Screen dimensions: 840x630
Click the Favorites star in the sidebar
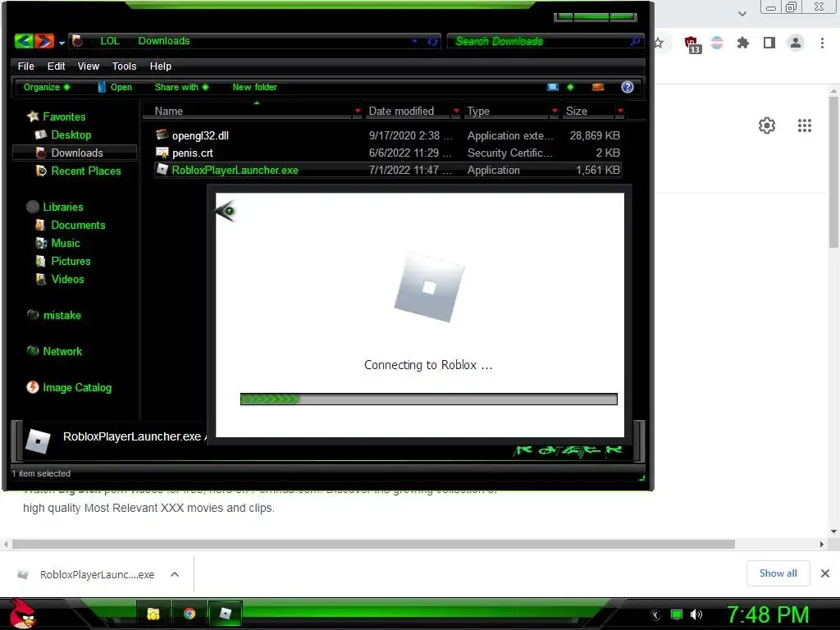33,116
